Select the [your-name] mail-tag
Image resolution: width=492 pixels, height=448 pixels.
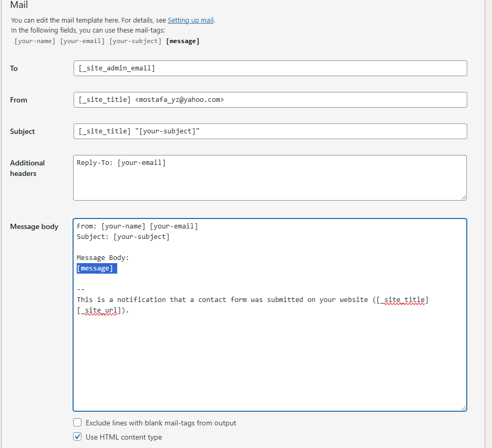pos(35,40)
